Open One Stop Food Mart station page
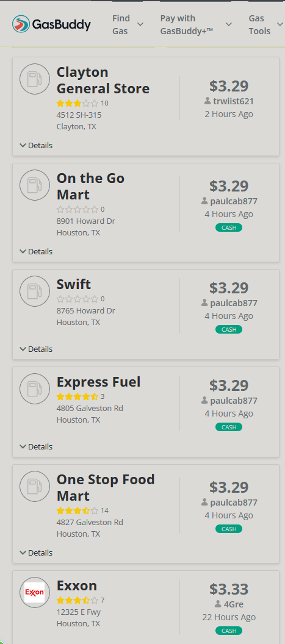The height and width of the screenshot is (644, 285). [106, 487]
